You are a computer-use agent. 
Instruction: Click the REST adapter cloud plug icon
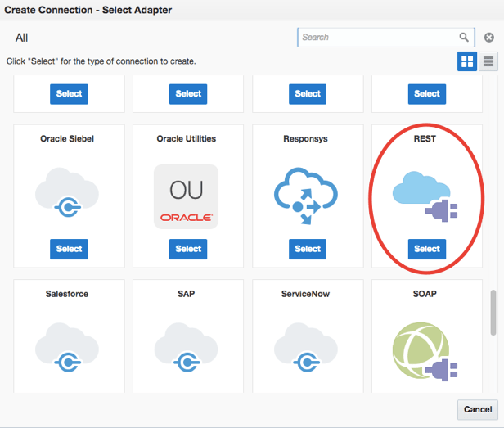425,197
